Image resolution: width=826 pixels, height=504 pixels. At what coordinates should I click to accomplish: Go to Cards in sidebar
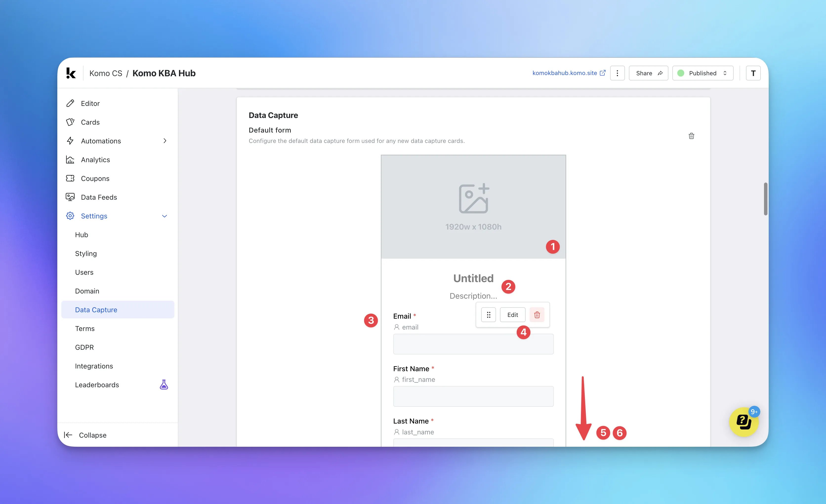[117, 122]
